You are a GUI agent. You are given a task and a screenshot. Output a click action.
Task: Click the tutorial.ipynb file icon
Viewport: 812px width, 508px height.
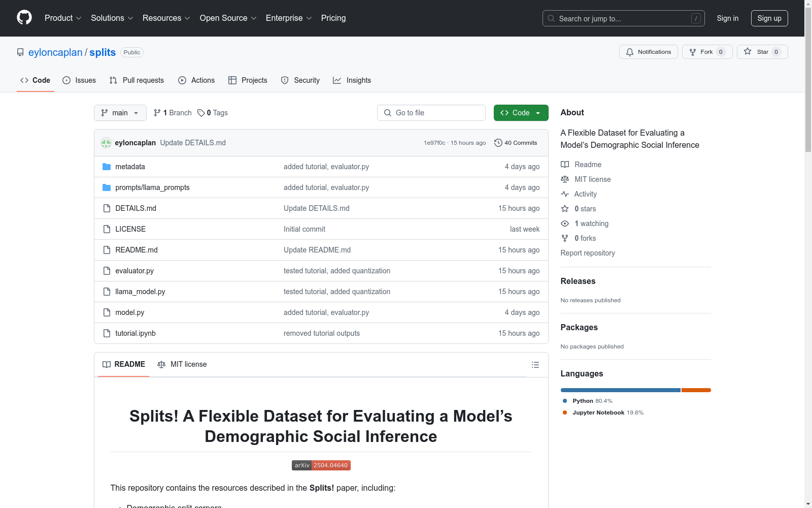click(x=107, y=333)
